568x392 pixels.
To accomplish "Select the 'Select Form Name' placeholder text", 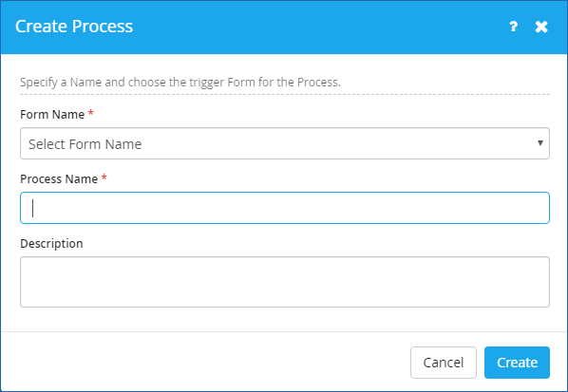I will point(85,144).
